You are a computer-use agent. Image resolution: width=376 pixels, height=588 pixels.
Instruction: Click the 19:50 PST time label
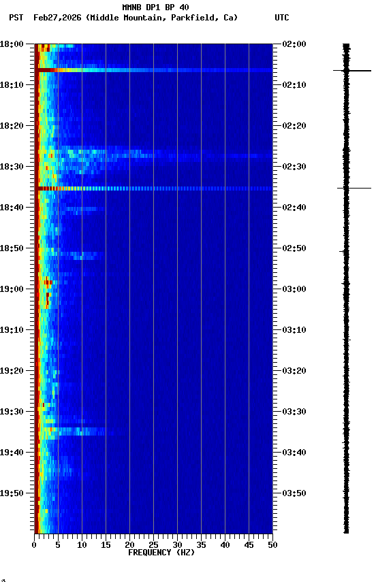tap(12, 493)
